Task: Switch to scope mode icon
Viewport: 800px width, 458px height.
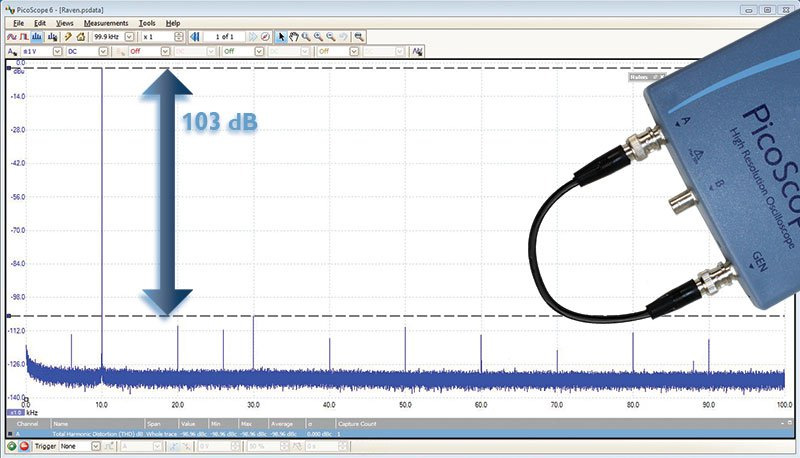Action: pyautogui.click(x=12, y=36)
